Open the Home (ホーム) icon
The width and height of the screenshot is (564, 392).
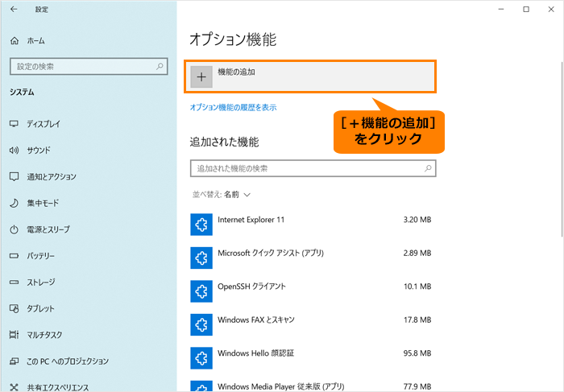pyautogui.click(x=15, y=41)
